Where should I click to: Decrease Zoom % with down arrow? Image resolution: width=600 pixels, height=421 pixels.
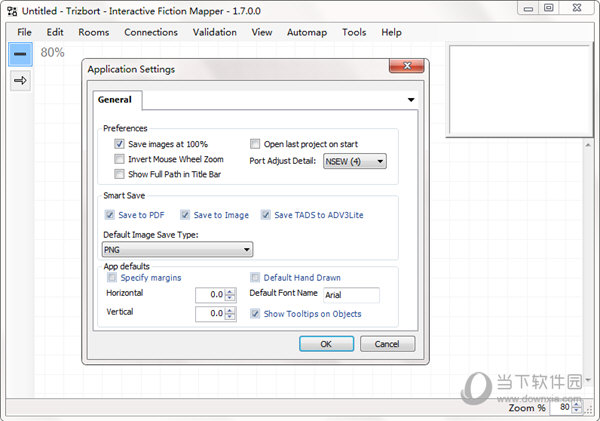coord(577,410)
